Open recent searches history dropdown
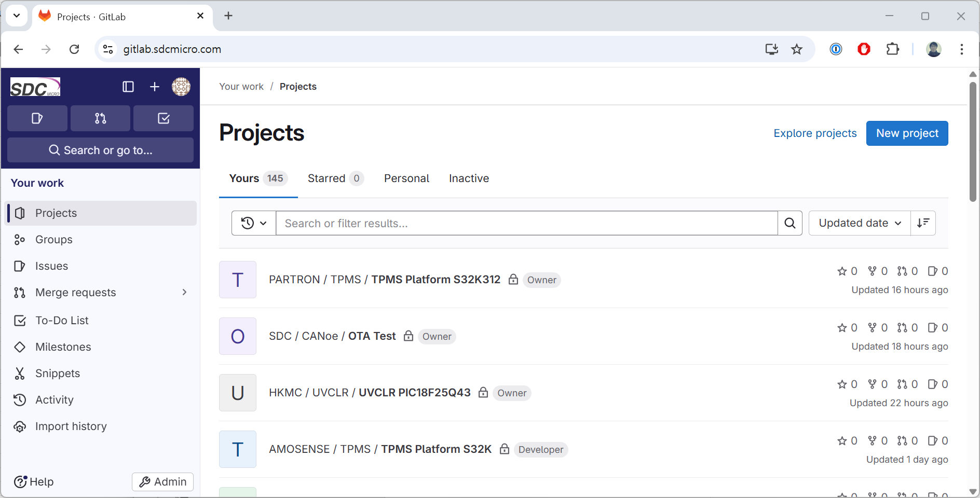Image resolution: width=980 pixels, height=498 pixels. (x=254, y=223)
